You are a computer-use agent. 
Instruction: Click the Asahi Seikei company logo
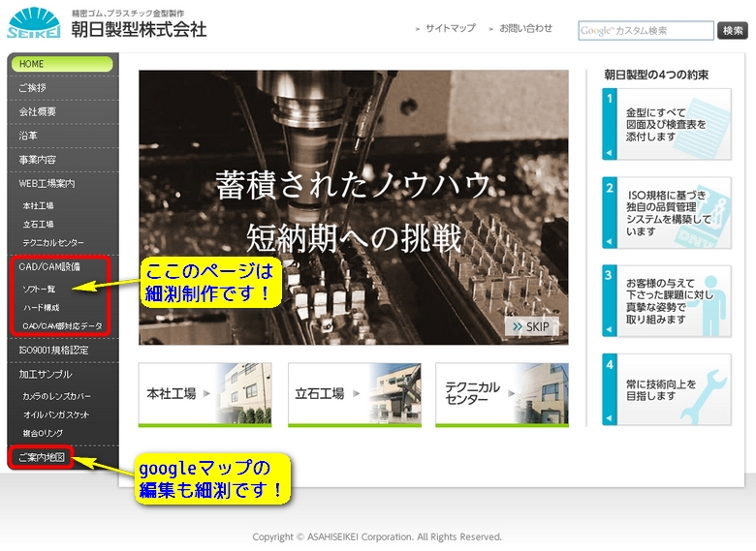click(33, 23)
